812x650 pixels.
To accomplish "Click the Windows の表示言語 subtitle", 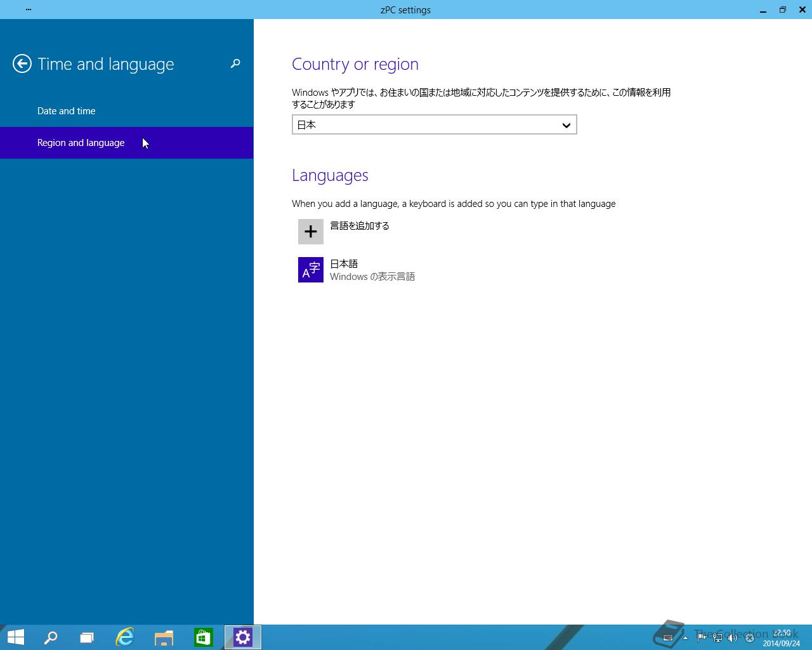I will (x=372, y=277).
